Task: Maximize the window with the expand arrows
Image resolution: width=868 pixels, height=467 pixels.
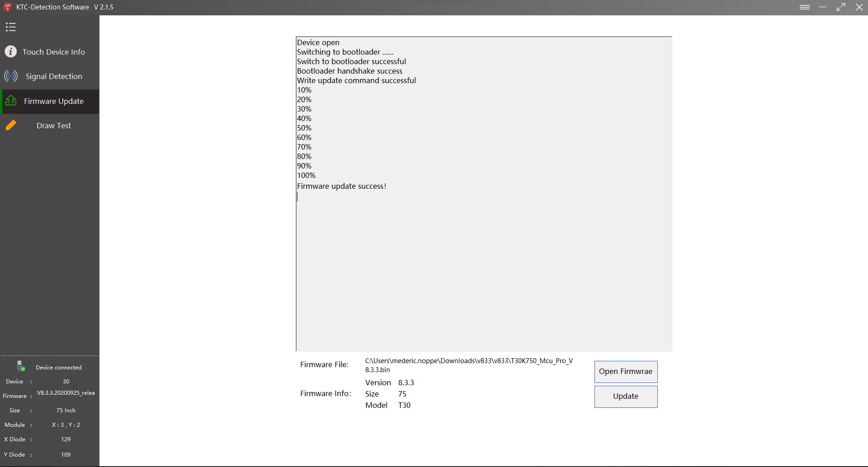Action: coord(841,7)
